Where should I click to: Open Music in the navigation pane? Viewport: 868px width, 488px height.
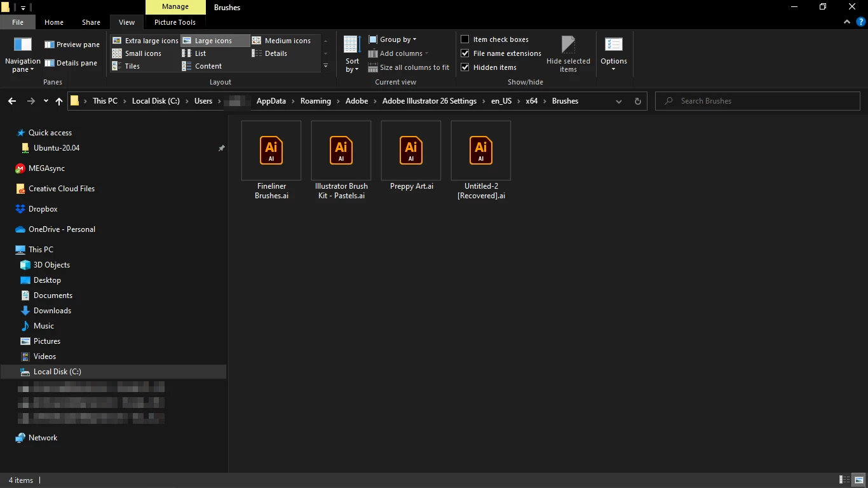point(43,326)
